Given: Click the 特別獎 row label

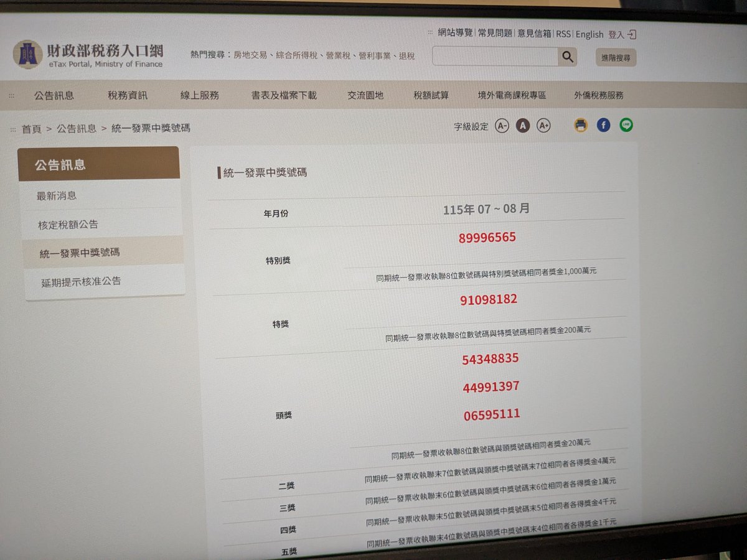Looking at the screenshot, I should (x=278, y=261).
